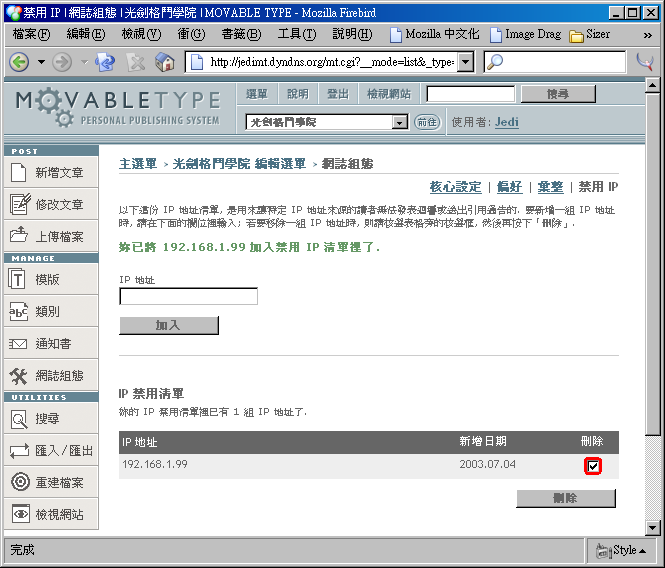Click the vertical scrollbar thumb
This screenshot has width=665, height=568.
tap(652, 264)
